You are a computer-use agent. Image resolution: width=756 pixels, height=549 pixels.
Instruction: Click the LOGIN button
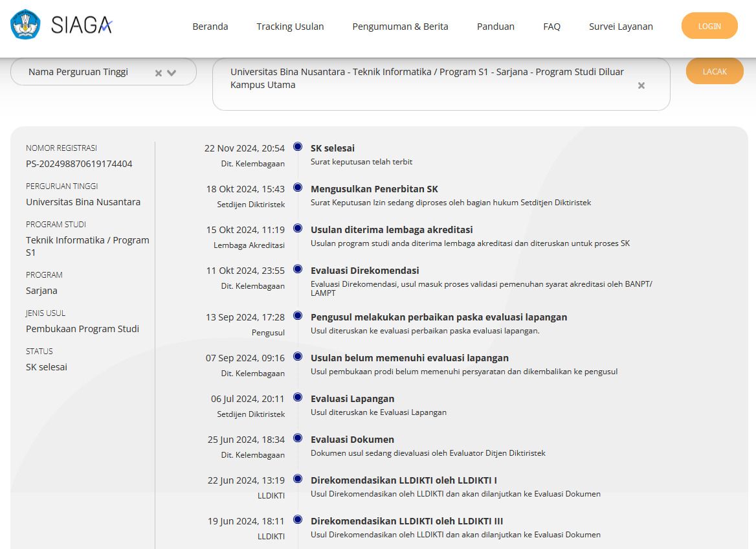point(709,26)
